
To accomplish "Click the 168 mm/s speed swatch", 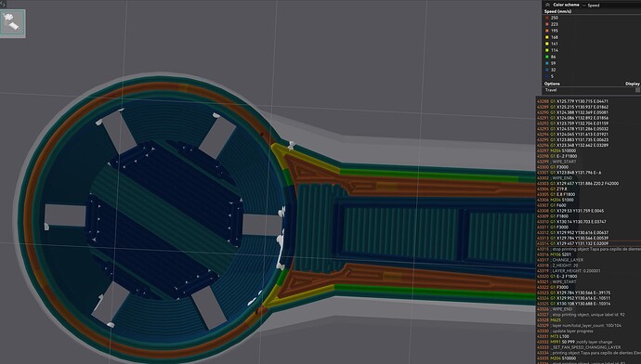I will [x=547, y=37].
